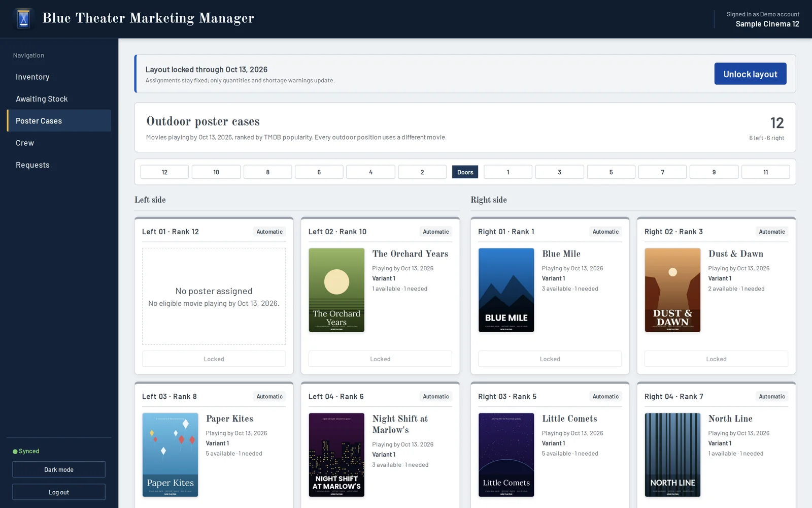Choose position 6 in the case strip

click(319, 172)
